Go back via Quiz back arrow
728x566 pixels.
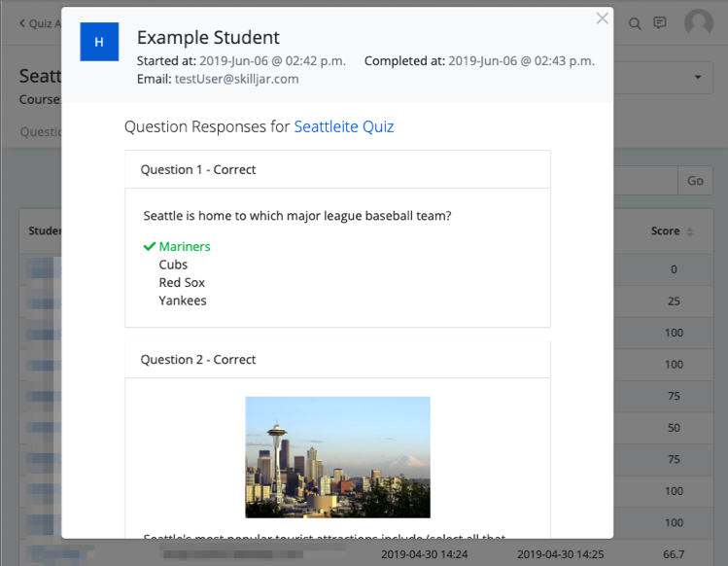click(22, 23)
